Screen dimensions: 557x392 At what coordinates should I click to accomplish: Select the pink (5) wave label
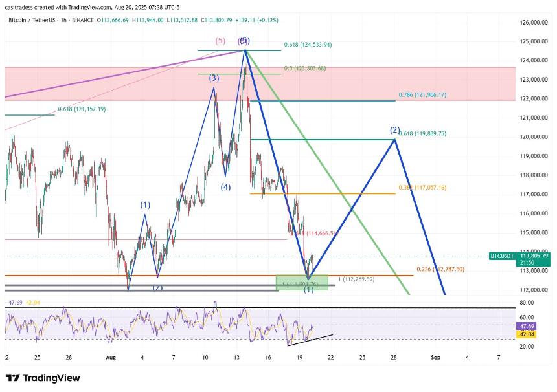click(x=220, y=41)
